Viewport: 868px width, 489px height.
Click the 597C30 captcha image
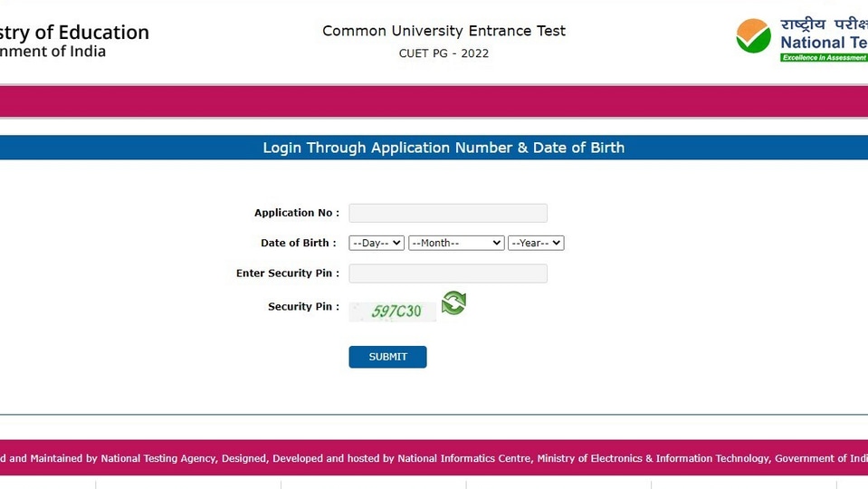[393, 312]
